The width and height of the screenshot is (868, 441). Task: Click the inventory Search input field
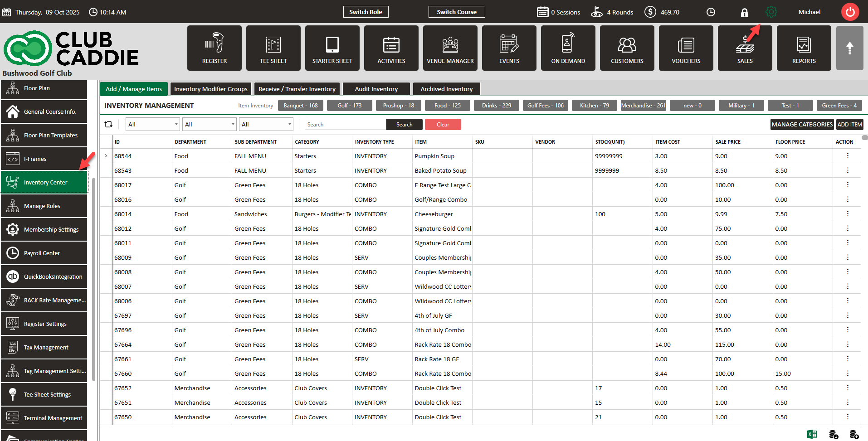pyautogui.click(x=345, y=124)
